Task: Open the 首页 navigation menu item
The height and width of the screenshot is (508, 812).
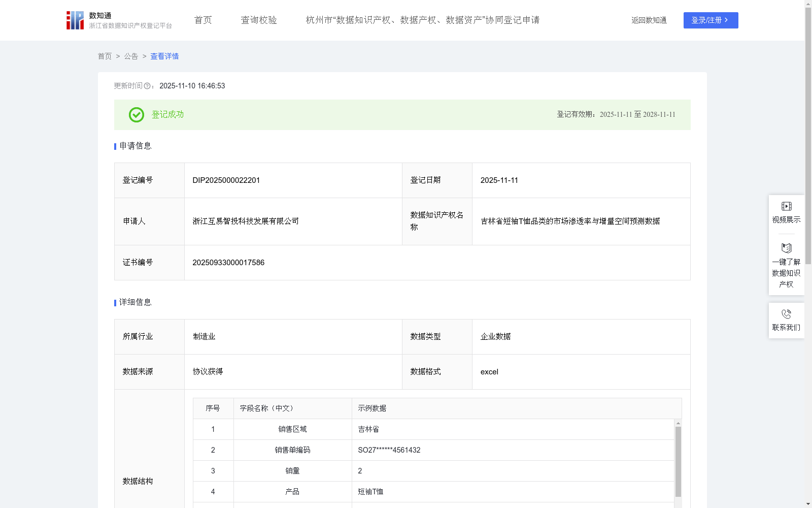Action: click(x=202, y=20)
